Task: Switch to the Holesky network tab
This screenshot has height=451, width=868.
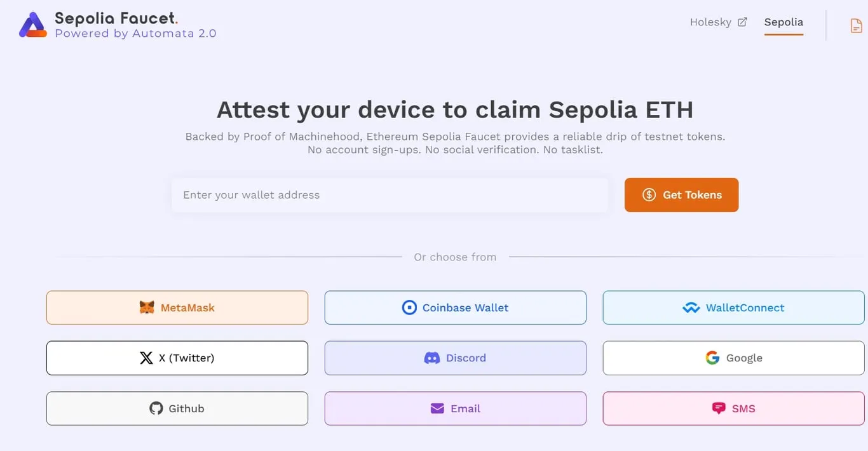Action: pos(710,22)
